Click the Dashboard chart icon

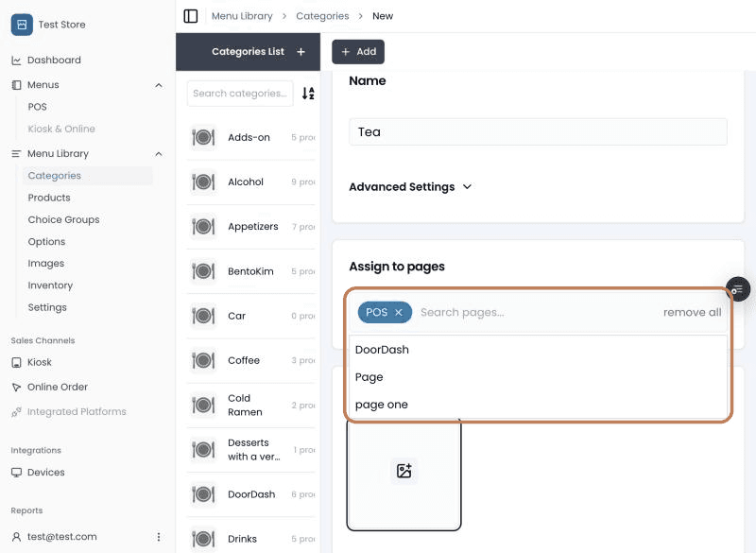click(16, 60)
